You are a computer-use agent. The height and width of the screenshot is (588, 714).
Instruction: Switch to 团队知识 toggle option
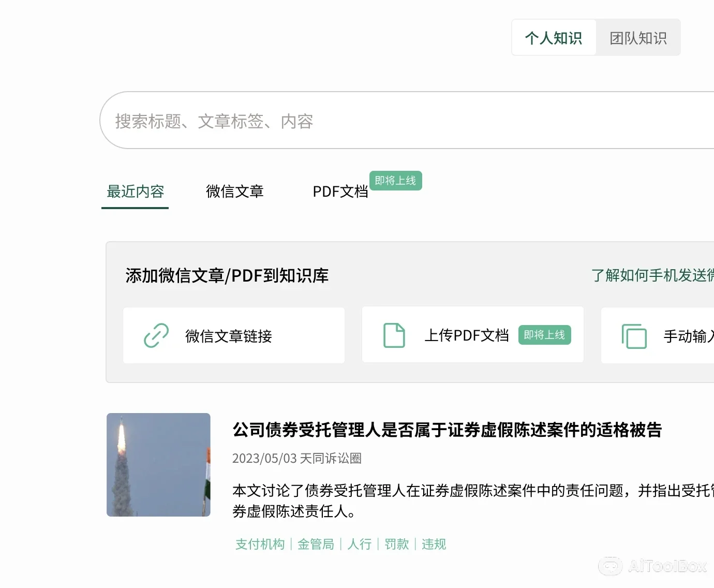coord(638,38)
